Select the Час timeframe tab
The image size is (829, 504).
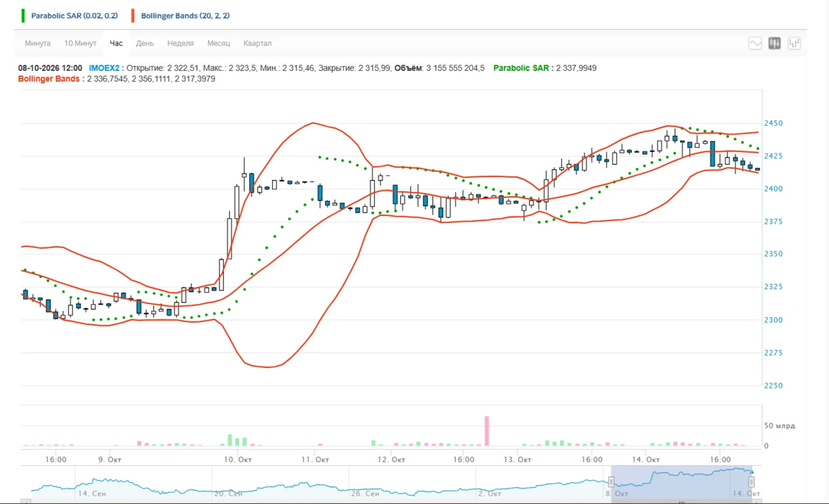pos(116,44)
